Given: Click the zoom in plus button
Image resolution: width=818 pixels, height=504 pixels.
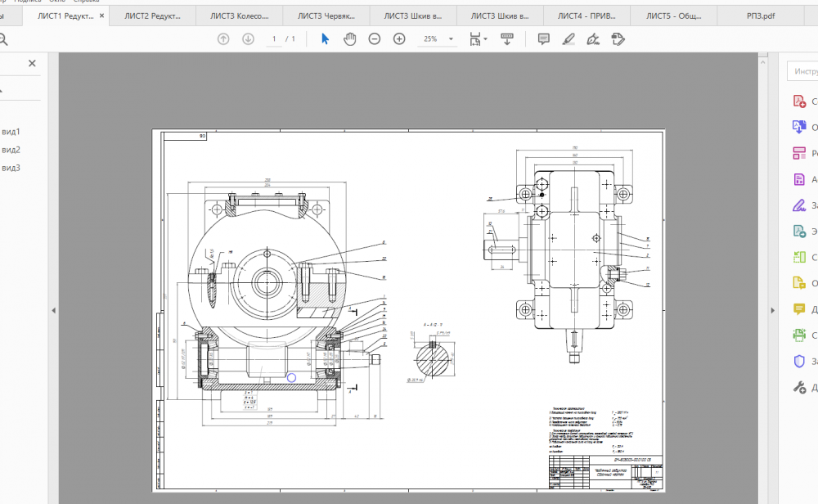Looking at the screenshot, I should point(399,38).
